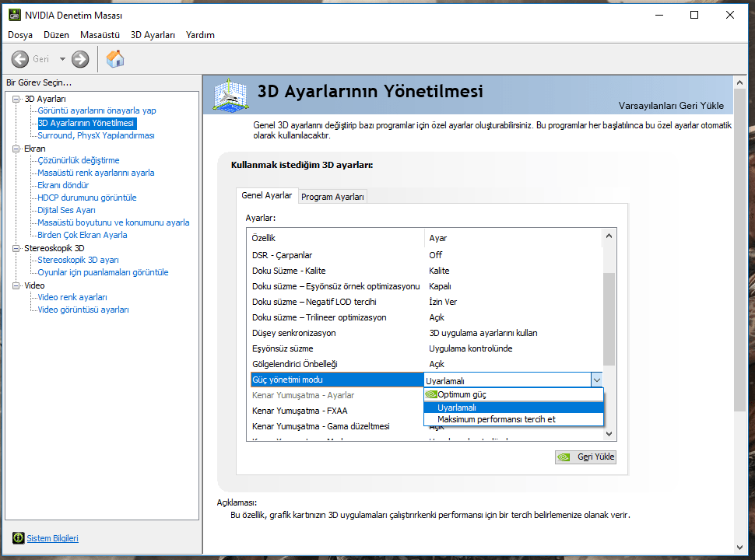The width and height of the screenshot is (755, 560).
Task: Open the 3D Ayarları menu
Action: click(x=153, y=35)
